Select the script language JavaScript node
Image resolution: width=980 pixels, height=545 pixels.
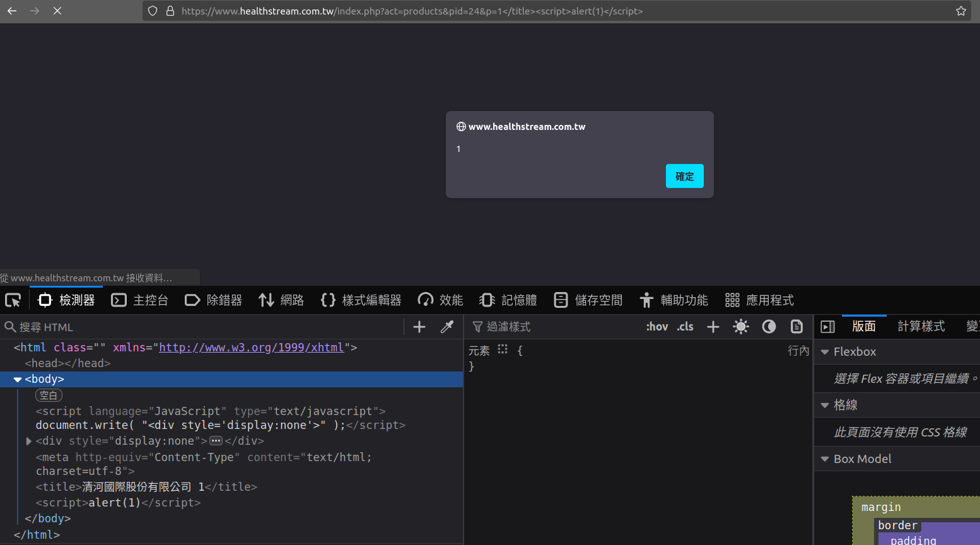pyautogui.click(x=231, y=418)
